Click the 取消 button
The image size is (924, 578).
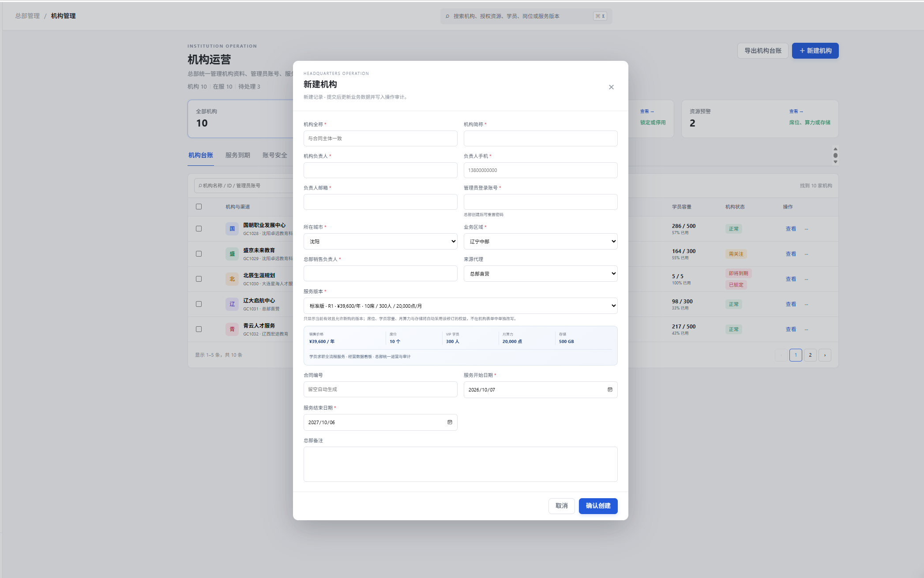(562, 506)
